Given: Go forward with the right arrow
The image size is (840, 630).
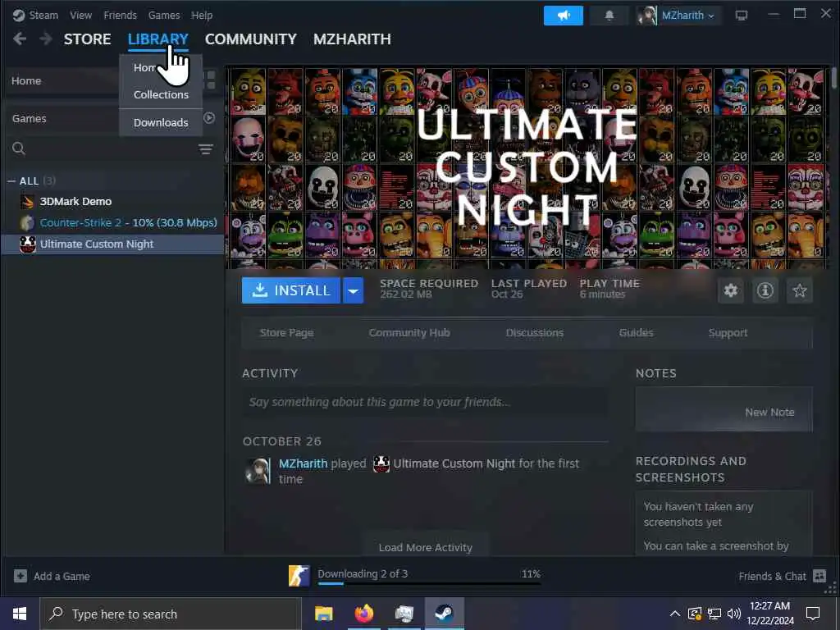Looking at the screenshot, I should coord(46,39).
